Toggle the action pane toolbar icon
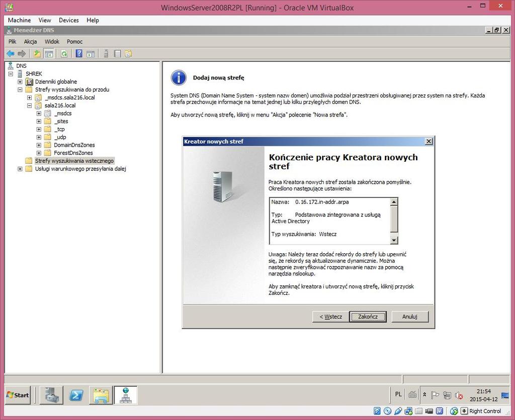515x420 pixels. click(91, 53)
